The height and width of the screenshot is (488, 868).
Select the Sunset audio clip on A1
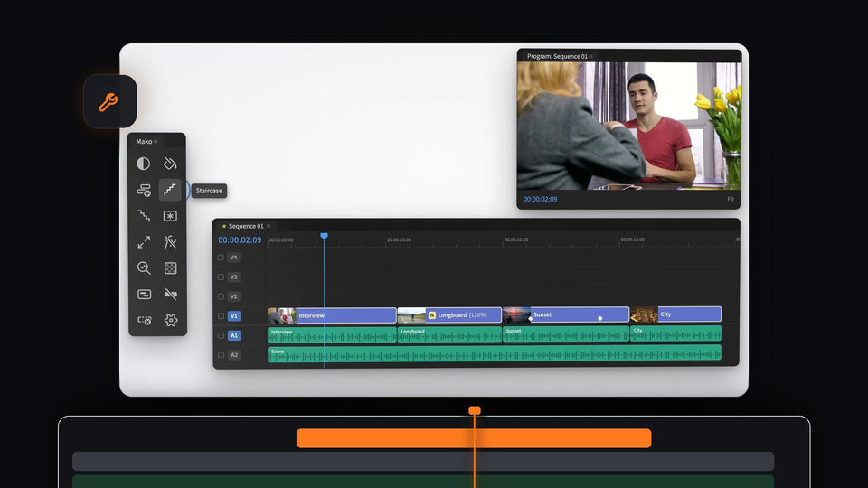coord(566,333)
